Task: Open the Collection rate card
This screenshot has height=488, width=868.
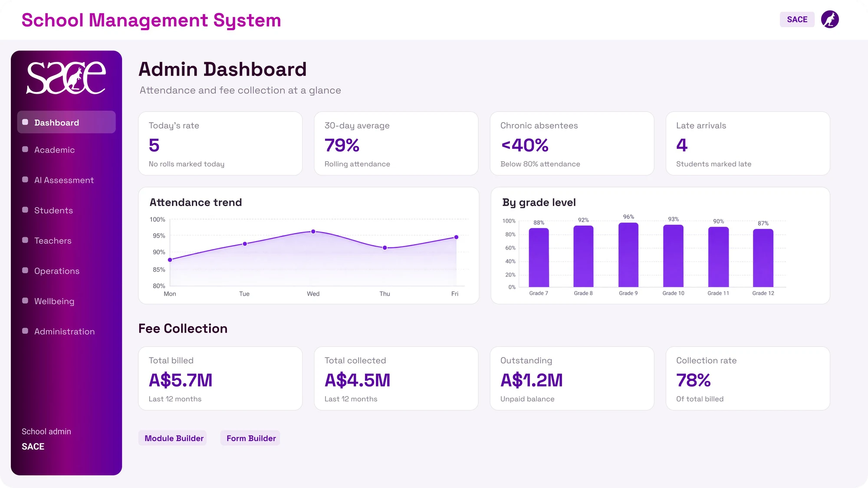Action: point(748,378)
